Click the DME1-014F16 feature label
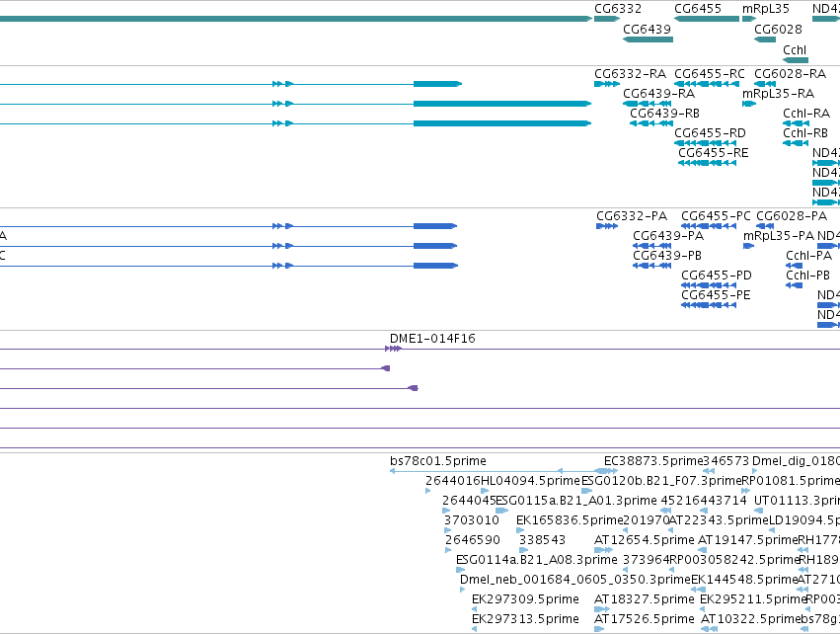 click(x=432, y=338)
